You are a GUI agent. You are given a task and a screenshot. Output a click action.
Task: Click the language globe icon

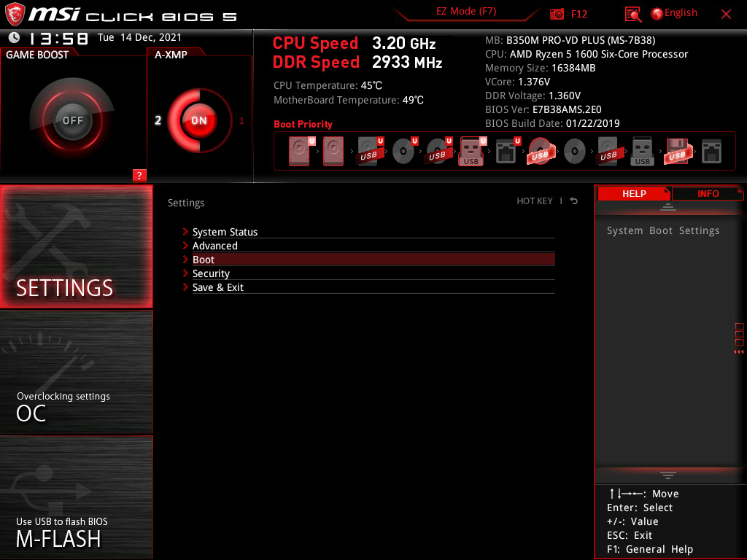point(657,14)
